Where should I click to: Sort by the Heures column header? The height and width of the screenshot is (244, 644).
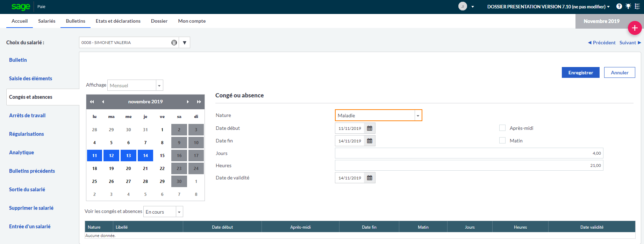point(520,227)
